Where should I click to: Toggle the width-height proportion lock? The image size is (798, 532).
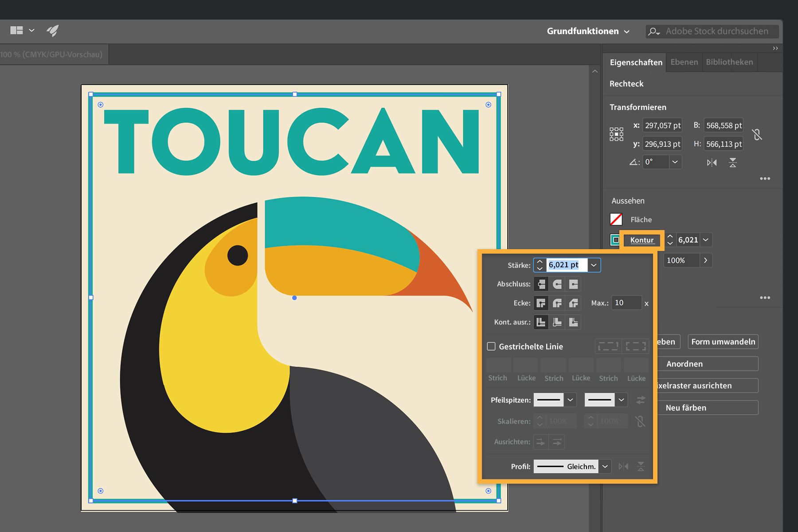pos(757,134)
